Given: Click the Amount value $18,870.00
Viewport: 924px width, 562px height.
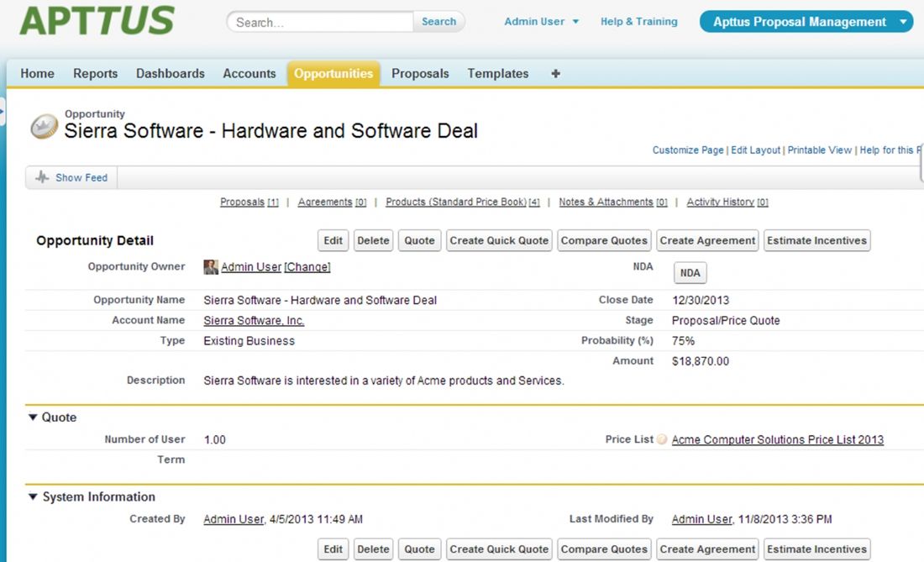Looking at the screenshot, I should [701, 361].
